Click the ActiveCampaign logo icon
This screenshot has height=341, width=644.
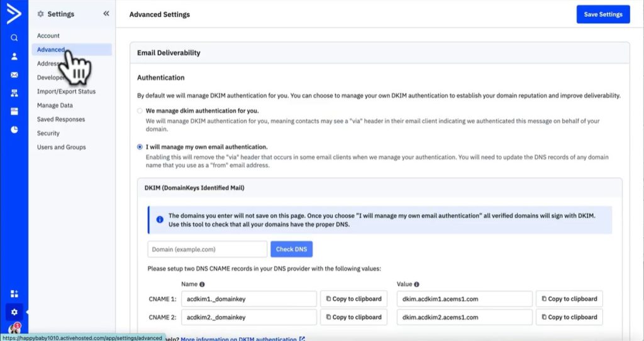(13, 14)
